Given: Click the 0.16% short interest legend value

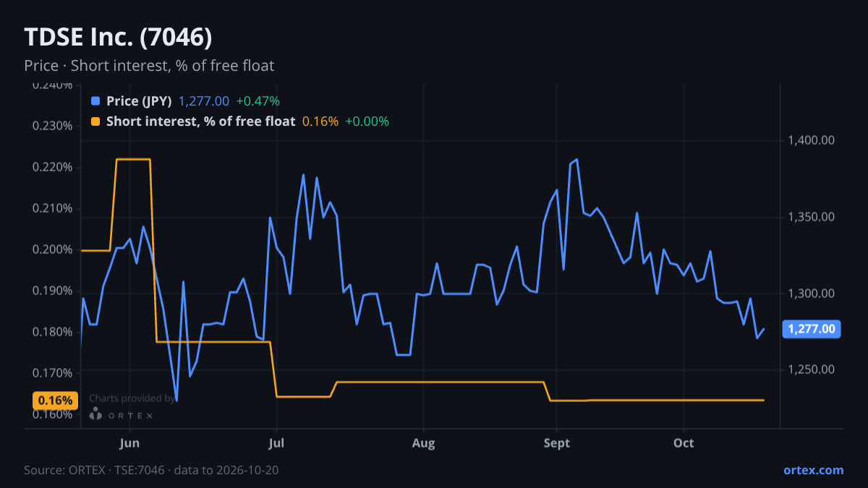Looking at the screenshot, I should coord(320,121).
